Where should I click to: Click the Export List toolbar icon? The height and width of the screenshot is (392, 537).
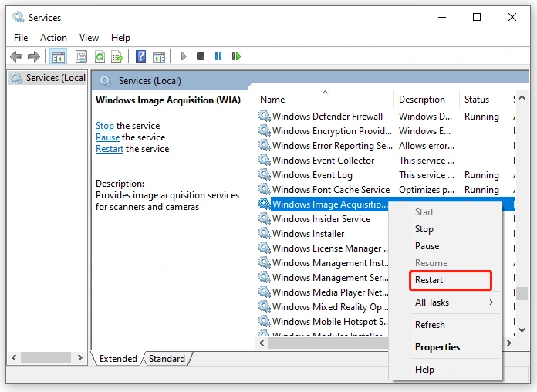point(117,56)
